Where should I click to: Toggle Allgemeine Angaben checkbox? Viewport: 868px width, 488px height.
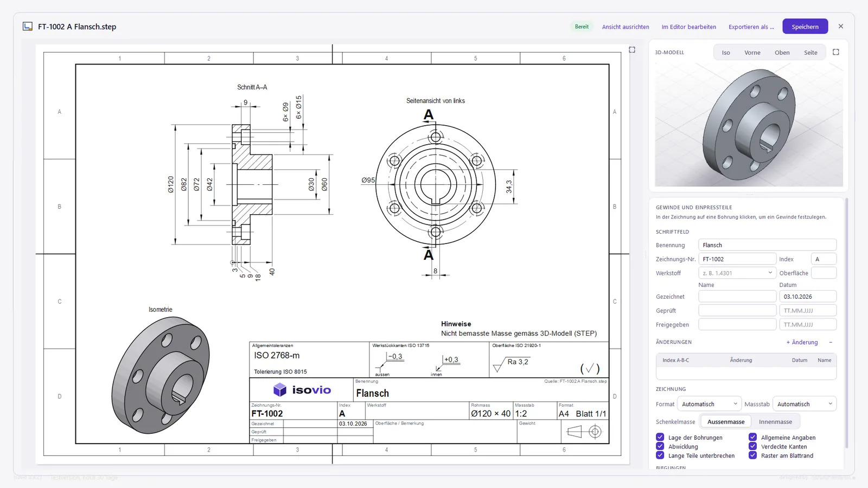(x=753, y=437)
